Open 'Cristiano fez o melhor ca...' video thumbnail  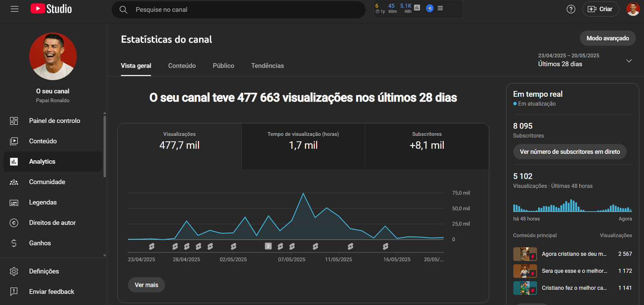(x=525, y=288)
